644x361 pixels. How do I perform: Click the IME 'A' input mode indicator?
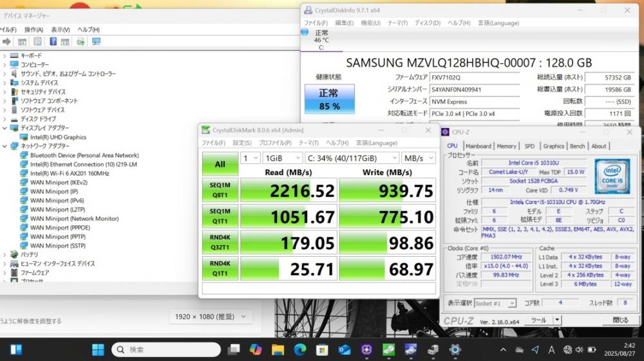click(551, 349)
